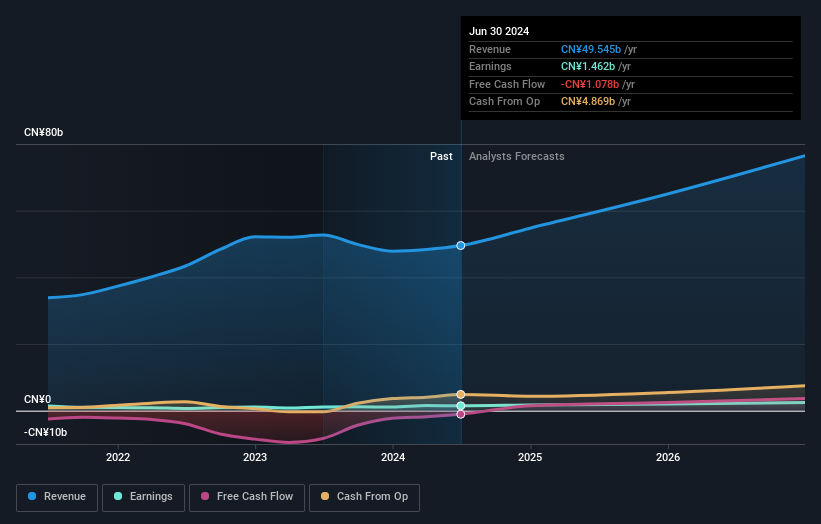Viewport: 821px width, 524px height.
Task: Click the 2026 x-axis label
Action: click(x=668, y=457)
